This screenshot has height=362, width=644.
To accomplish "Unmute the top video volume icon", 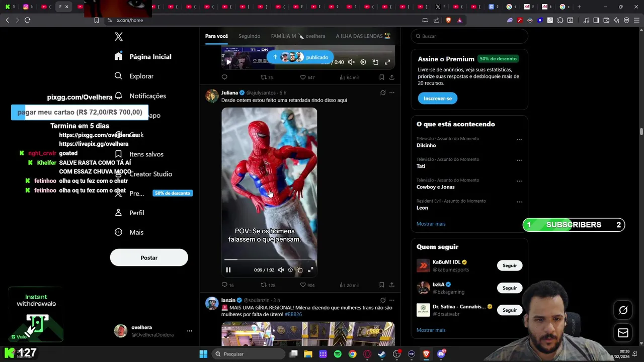I will pos(351,62).
